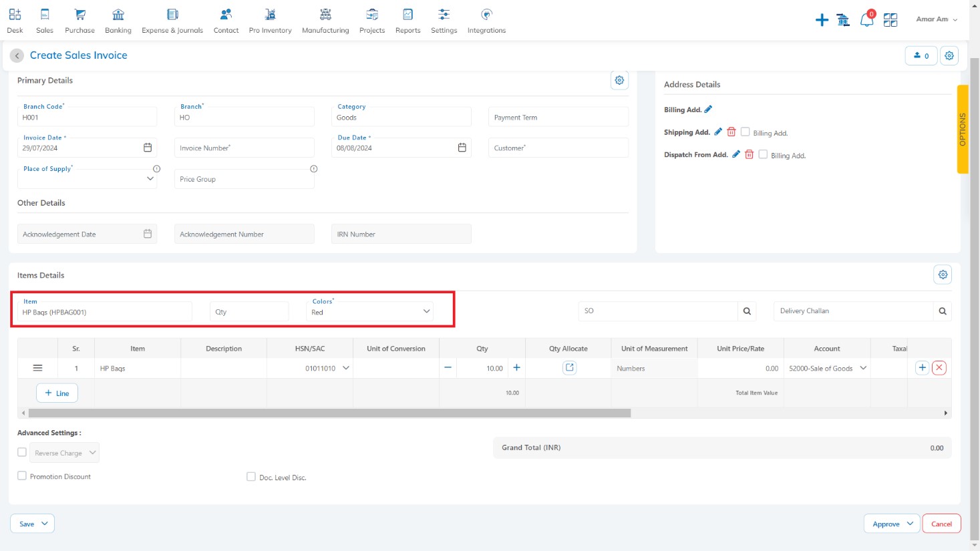
Task: Open the Manufacturing module
Action: click(325, 21)
